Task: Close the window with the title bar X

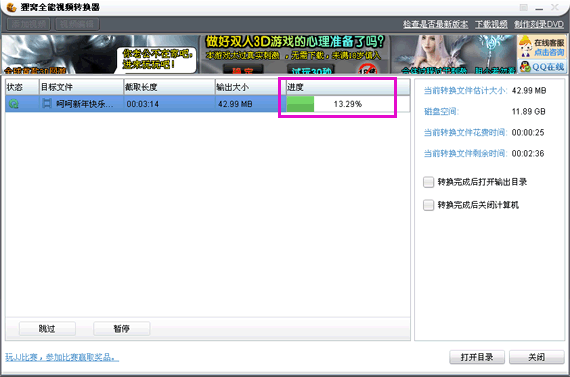Action: 555,7
